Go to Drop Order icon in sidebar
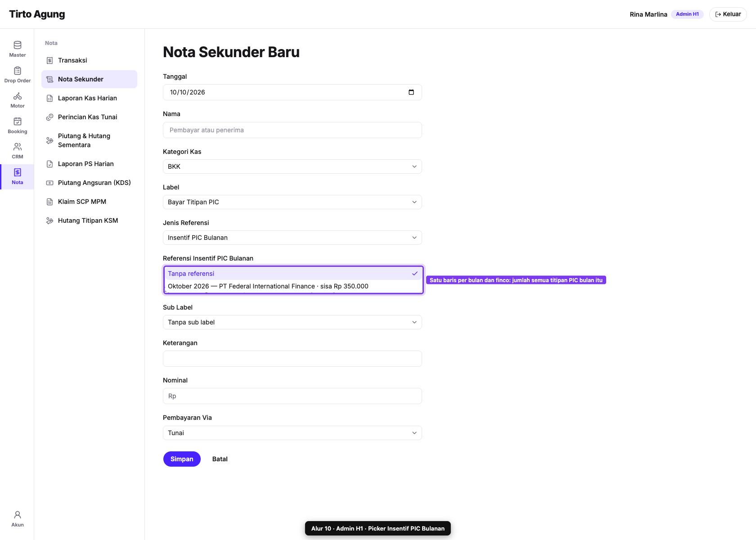 coord(18,71)
